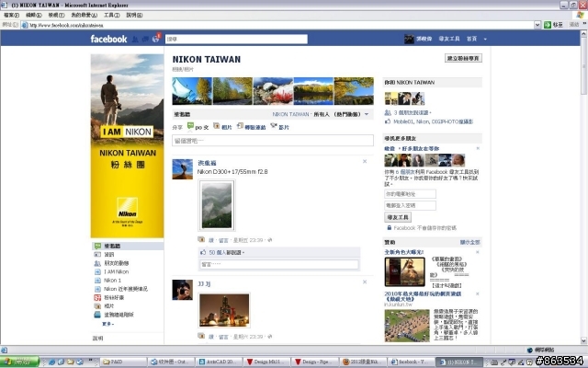Open the misty mountain photo in D300 post

click(x=217, y=205)
